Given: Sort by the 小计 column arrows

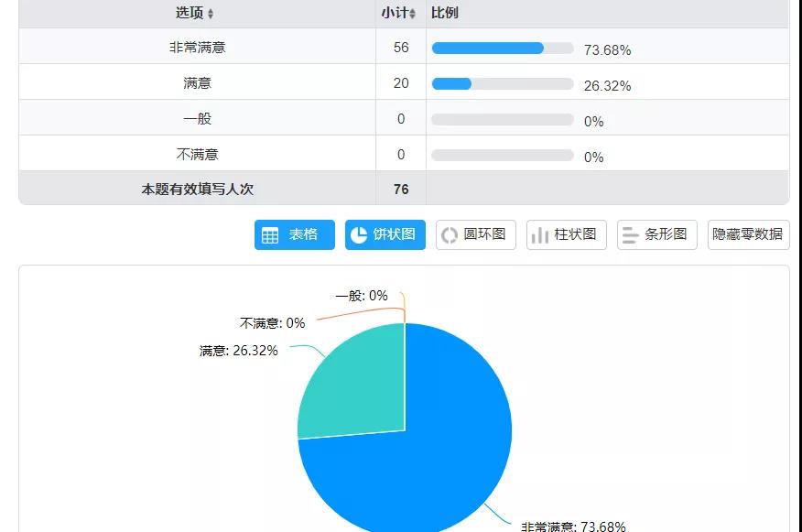Looking at the screenshot, I should point(412,14).
